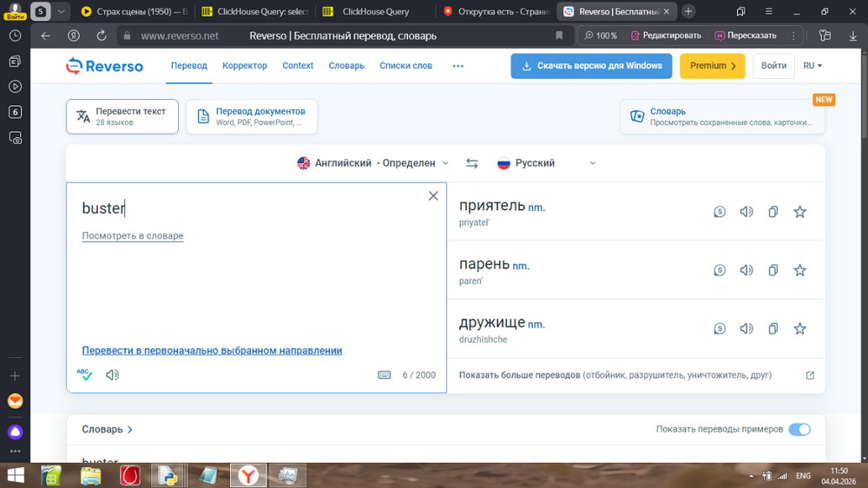Open the virtual keyboard icon

point(385,375)
